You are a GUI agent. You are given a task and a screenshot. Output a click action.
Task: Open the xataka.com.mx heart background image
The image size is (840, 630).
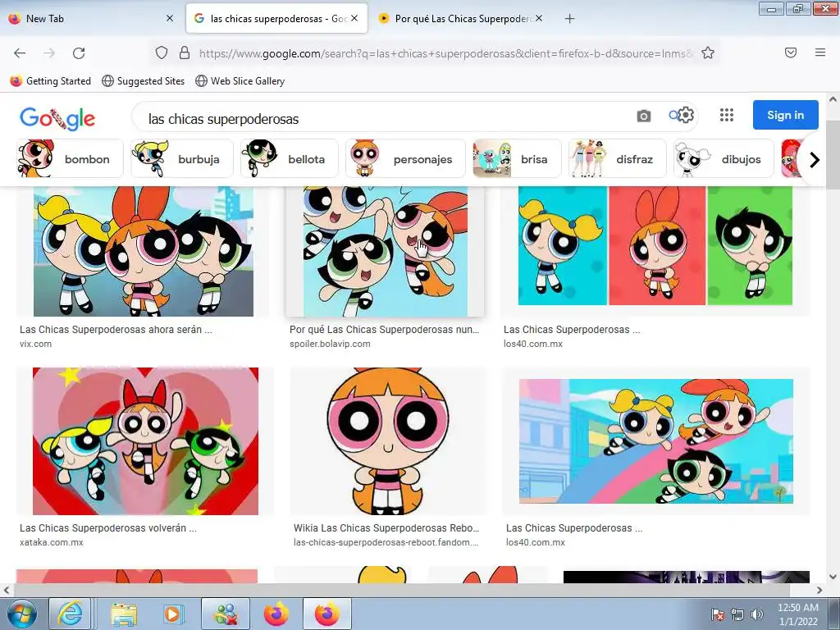pyautogui.click(x=145, y=441)
